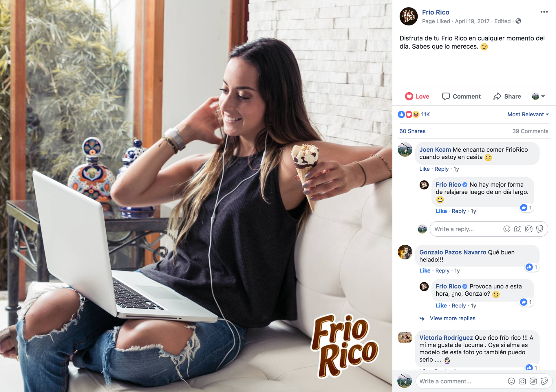The height and width of the screenshot is (392, 556).
Task: Click the Share button
Action: tap(507, 96)
